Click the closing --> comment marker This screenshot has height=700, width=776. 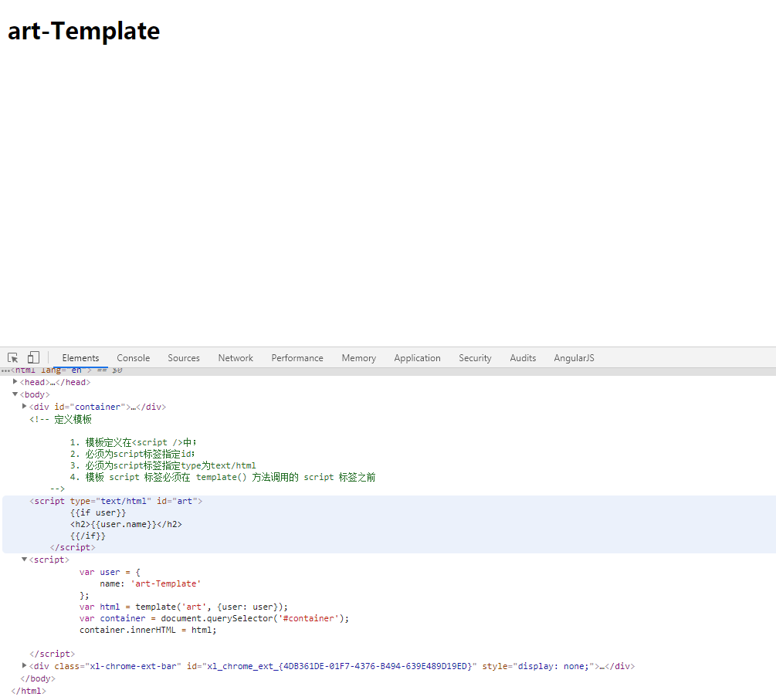click(57, 489)
